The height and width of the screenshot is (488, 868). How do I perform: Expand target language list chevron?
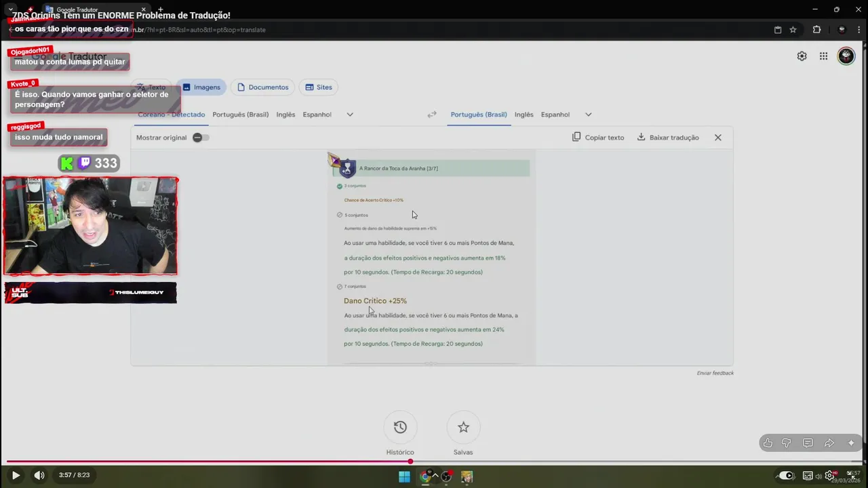(x=588, y=115)
